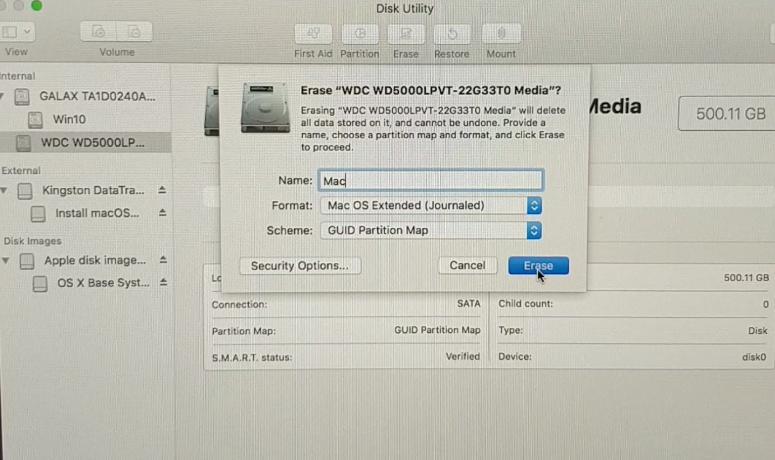The image size is (775, 460).
Task: Confirm with the blue Erase button
Action: tap(538, 265)
